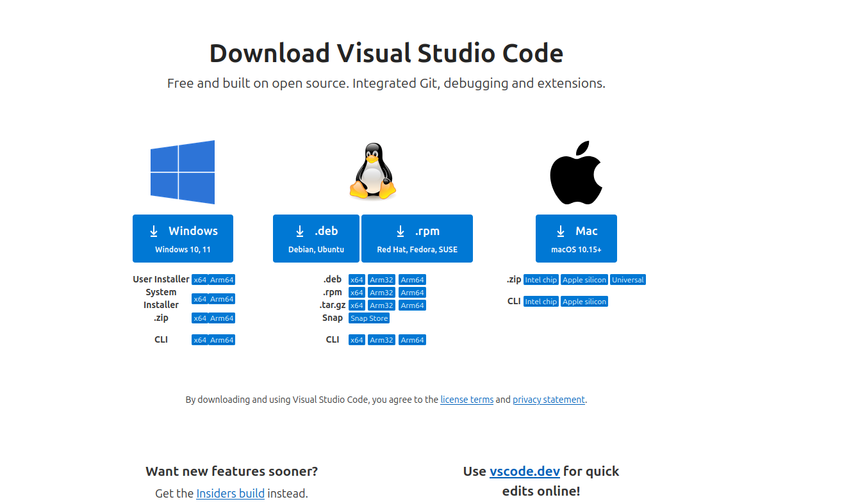Screen dimensions: 867x504
Task: Get the Linux CLI x64 build
Action: (x=357, y=340)
